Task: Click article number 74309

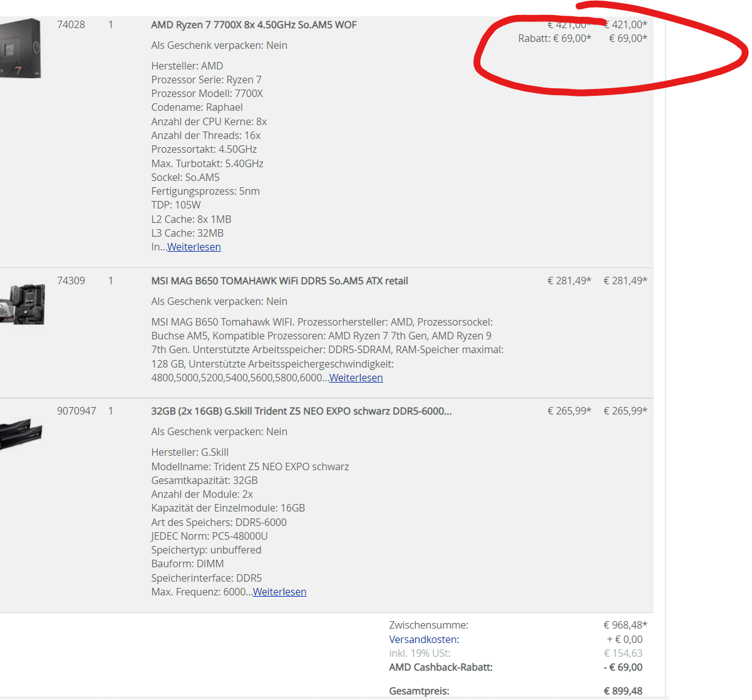Action: [71, 281]
